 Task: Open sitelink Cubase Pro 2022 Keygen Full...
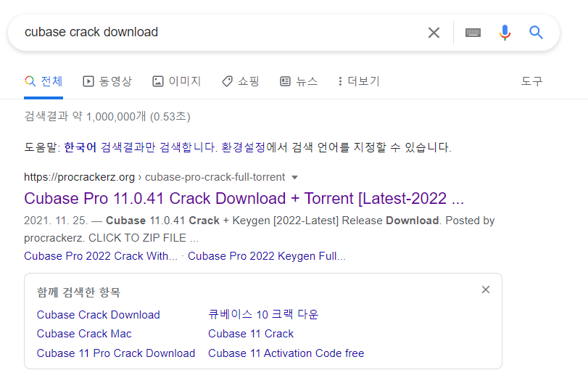coord(267,256)
